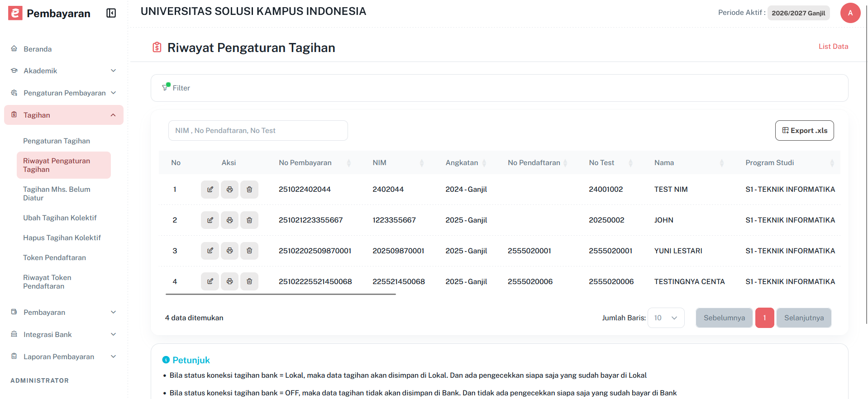Screen dimensions: 868x399
Task: Open the user avatar A menu
Action: tap(850, 13)
